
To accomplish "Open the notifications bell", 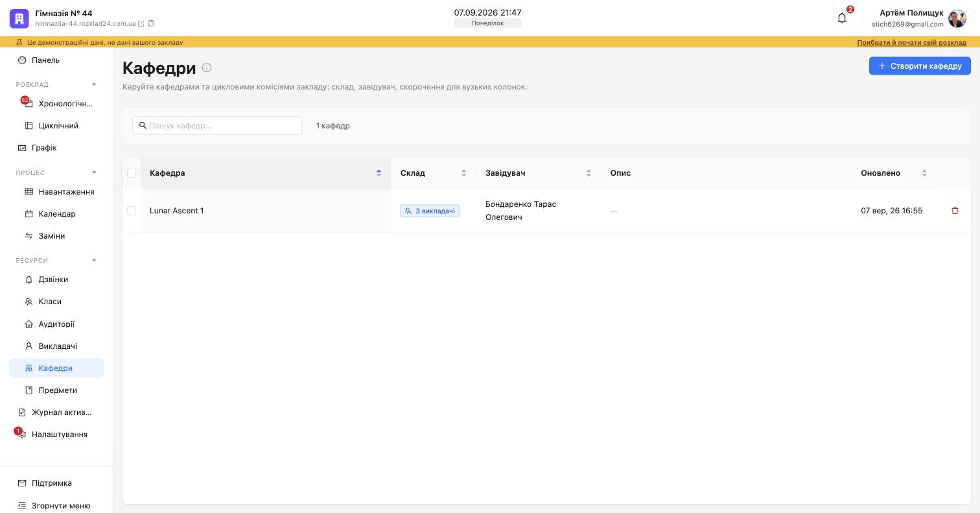I will 842,18.
